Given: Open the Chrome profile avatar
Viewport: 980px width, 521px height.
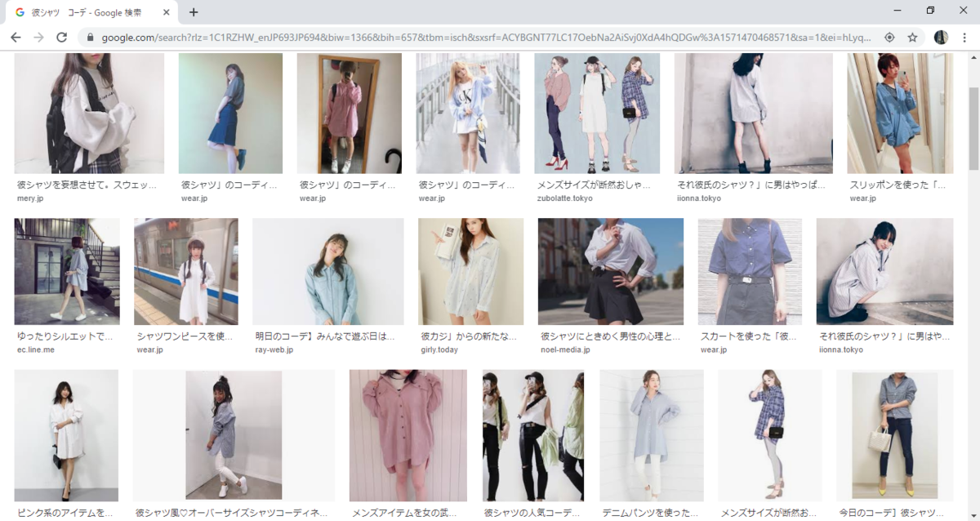Looking at the screenshot, I should pos(941,38).
